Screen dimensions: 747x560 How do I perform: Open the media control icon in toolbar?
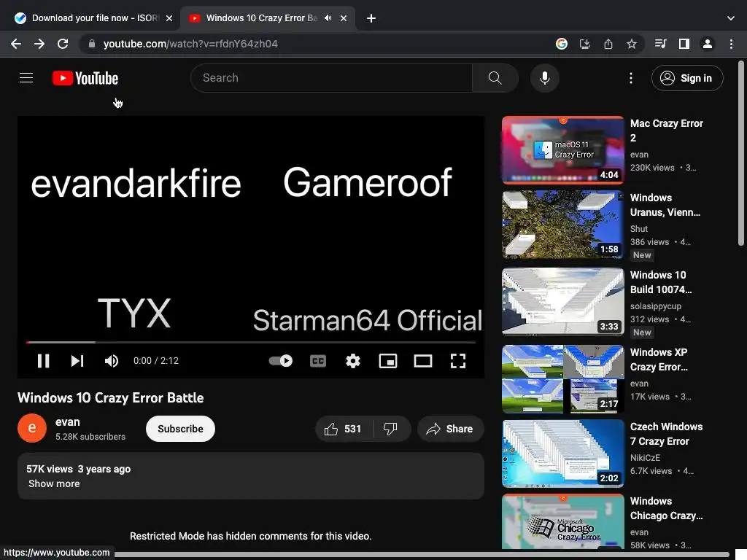661,44
